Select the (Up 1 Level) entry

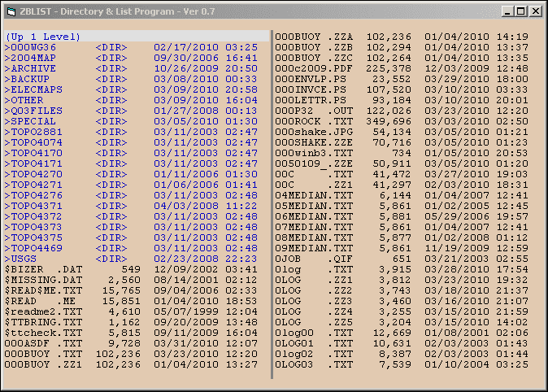(137, 37)
